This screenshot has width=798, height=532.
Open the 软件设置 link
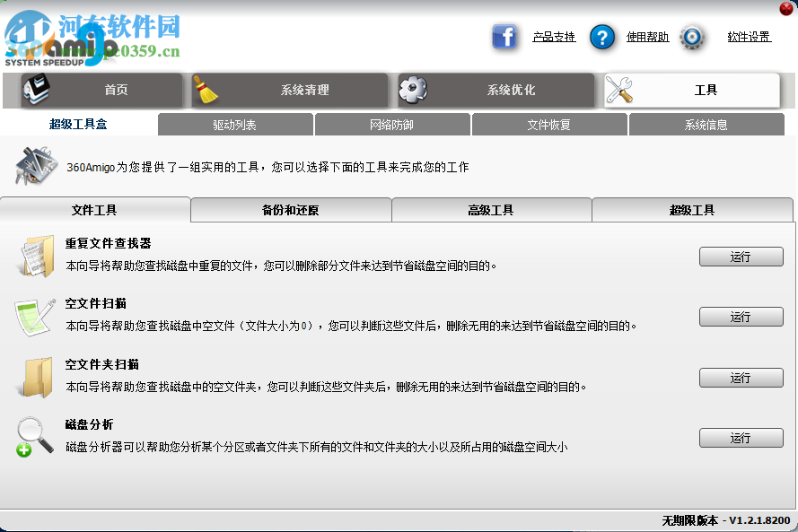point(750,37)
